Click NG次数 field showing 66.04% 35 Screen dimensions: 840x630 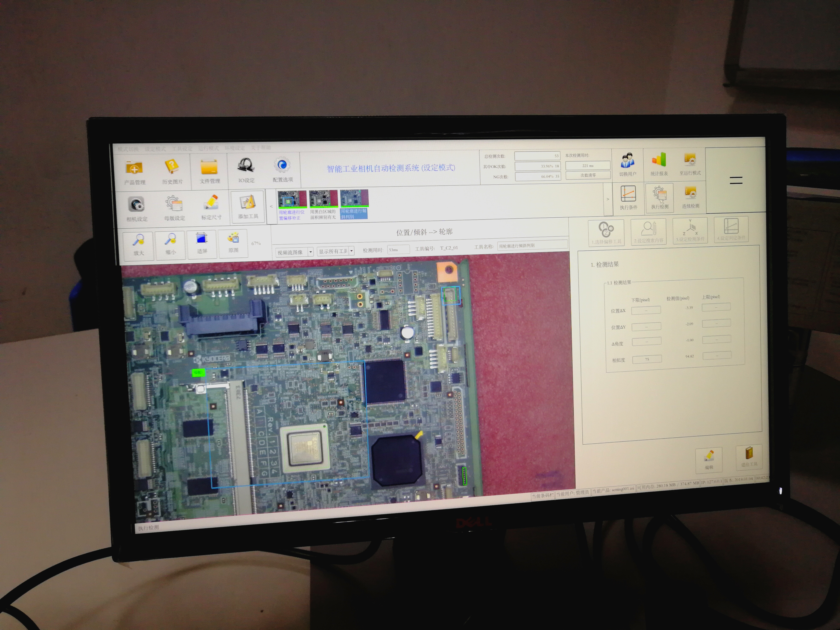click(x=537, y=176)
